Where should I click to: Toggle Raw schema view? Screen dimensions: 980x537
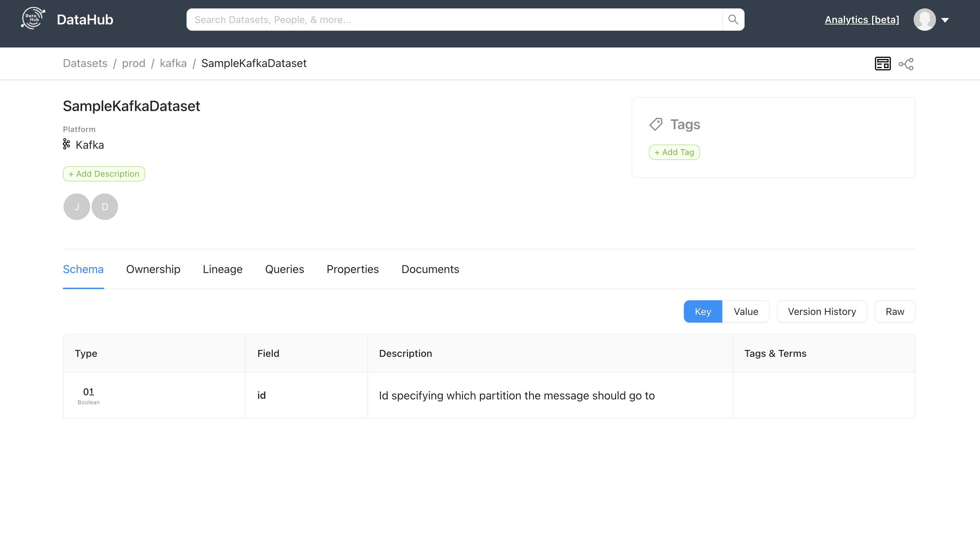tap(894, 311)
